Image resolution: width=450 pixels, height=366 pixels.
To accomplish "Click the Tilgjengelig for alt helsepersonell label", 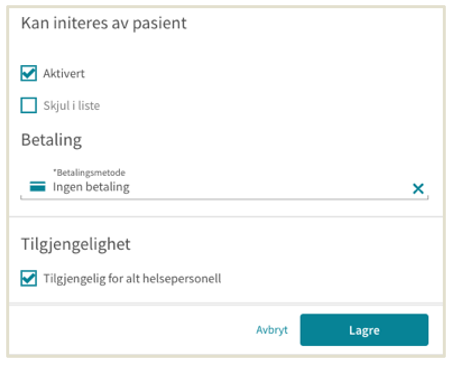I will (x=132, y=278).
